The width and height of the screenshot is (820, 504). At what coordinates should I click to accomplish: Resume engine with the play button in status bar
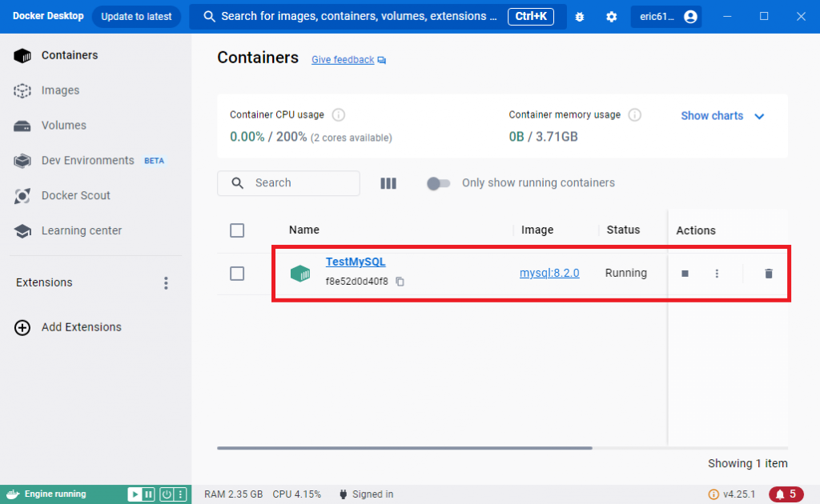click(x=135, y=494)
